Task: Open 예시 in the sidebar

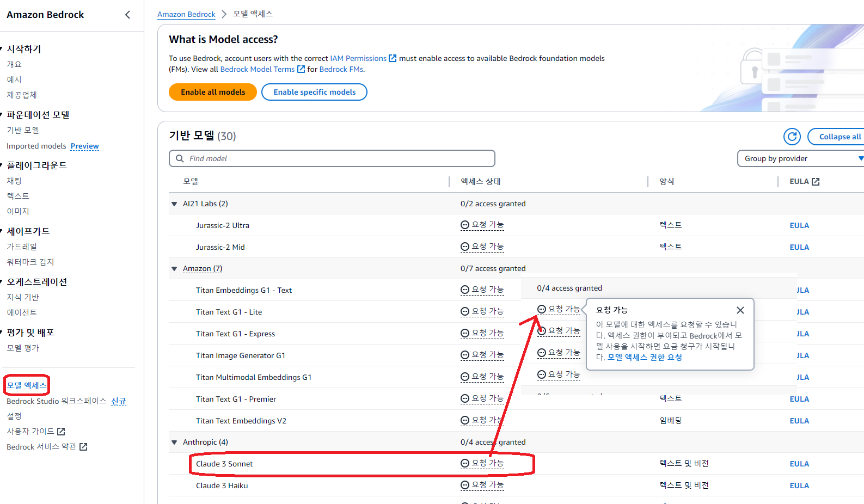Action: tap(14, 79)
